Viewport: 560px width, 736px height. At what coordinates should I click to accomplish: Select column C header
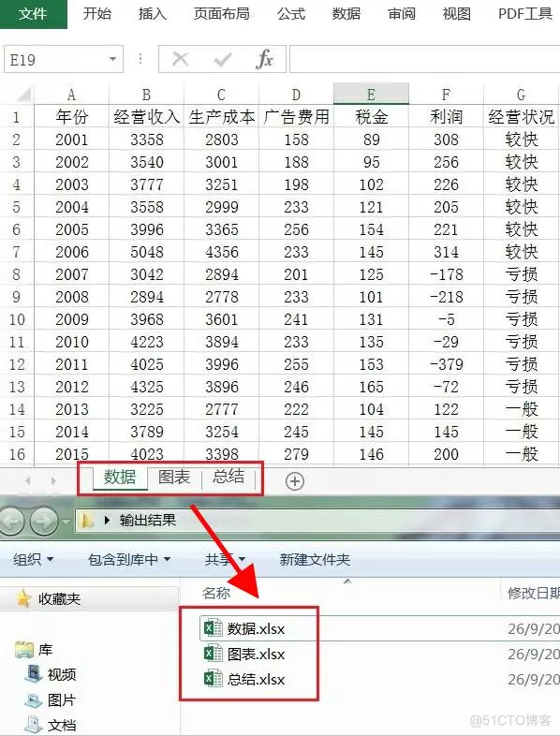pos(221,95)
